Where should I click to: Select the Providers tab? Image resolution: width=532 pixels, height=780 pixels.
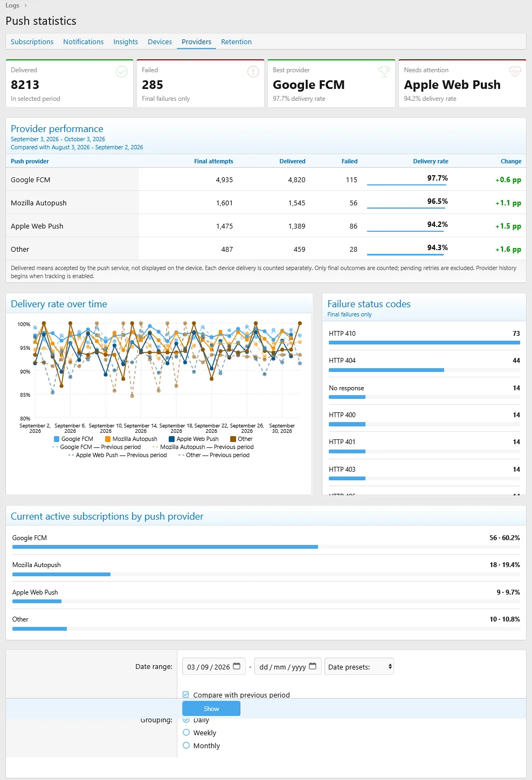click(196, 42)
